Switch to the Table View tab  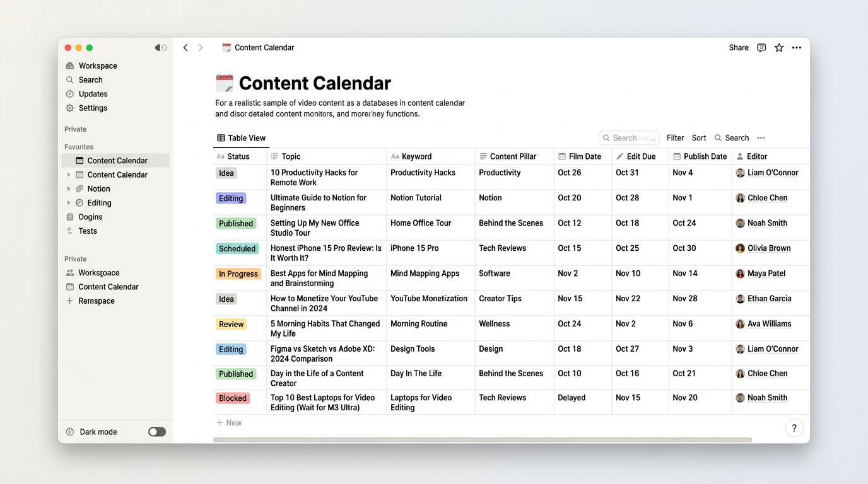pyautogui.click(x=242, y=137)
